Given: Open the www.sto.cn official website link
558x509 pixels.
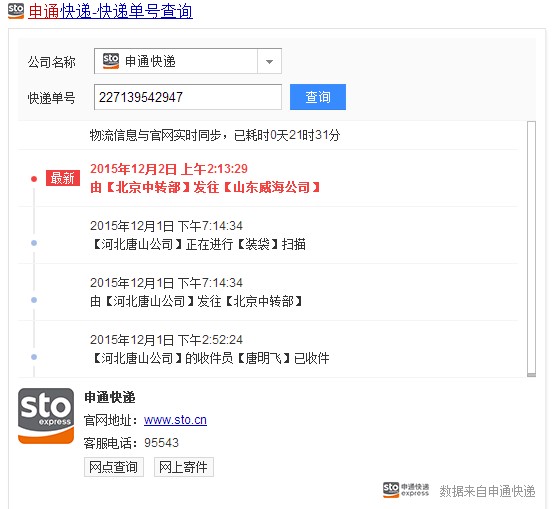Looking at the screenshot, I should click(175, 420).
